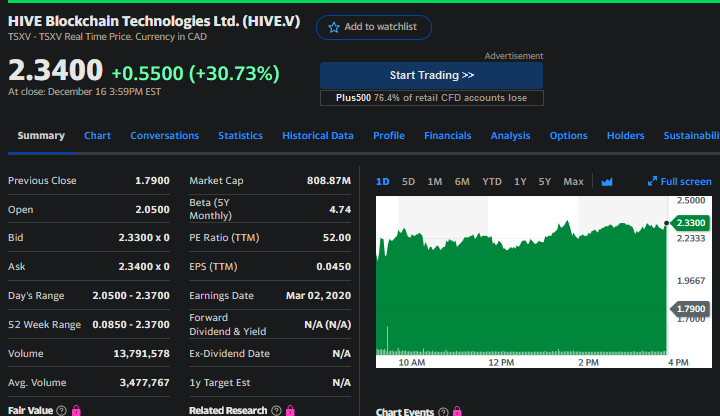This screenshot has height=416, width=720.
Task: Click the Earnings Date Mar 02, 2020 value
Action: pos(317,296)
